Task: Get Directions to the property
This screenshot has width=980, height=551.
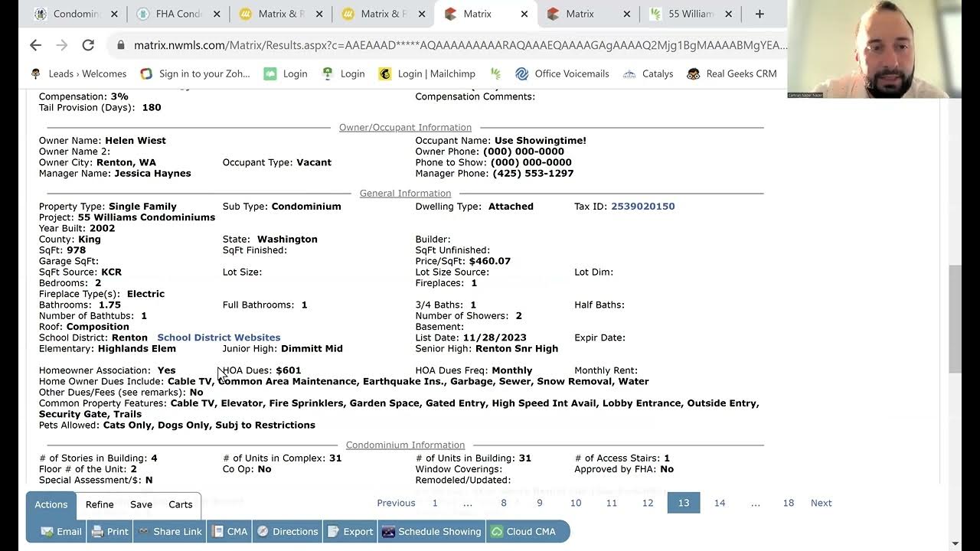Action: 288,531
